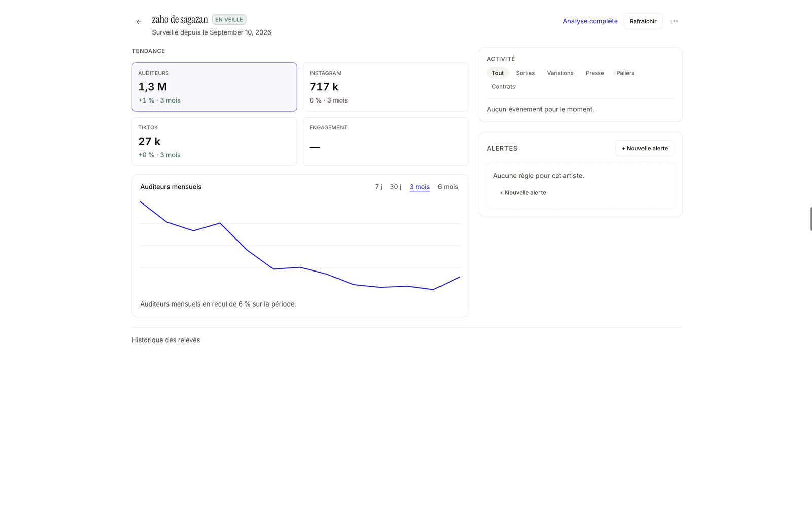Switch chart range to 30 j
The height and width of the screenshot is (509, 812).
point(396,187)
